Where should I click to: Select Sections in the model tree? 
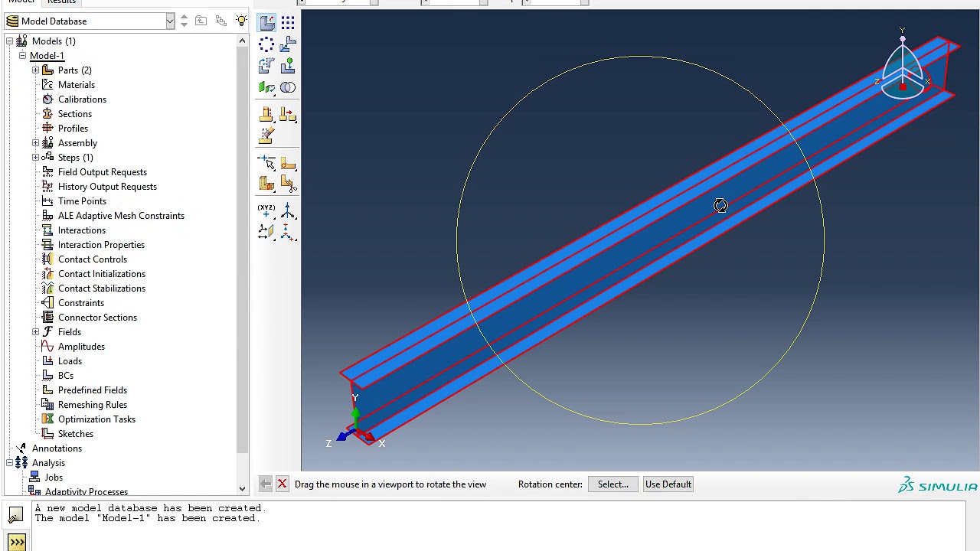[75, 114]
